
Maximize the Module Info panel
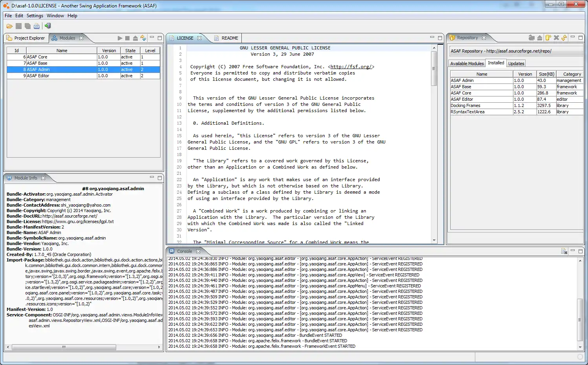pyautogui.click(x=160, y=178)
